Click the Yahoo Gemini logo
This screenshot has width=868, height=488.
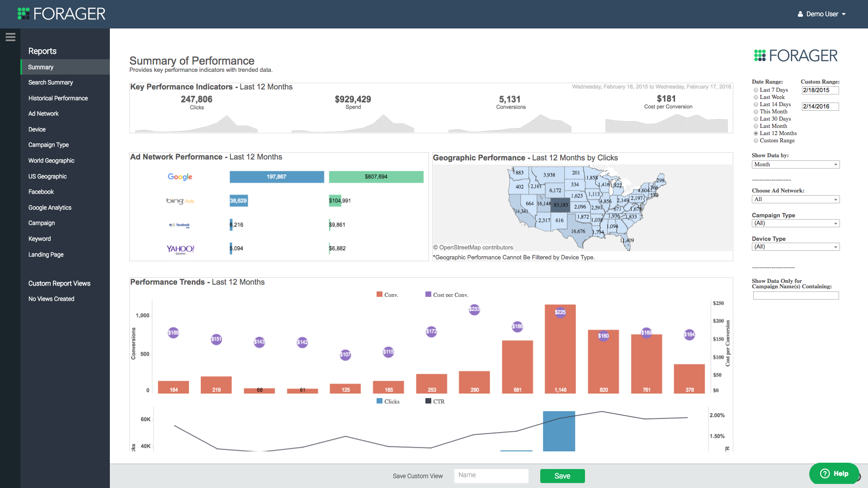pyautogui.click(x=180, y=249)
